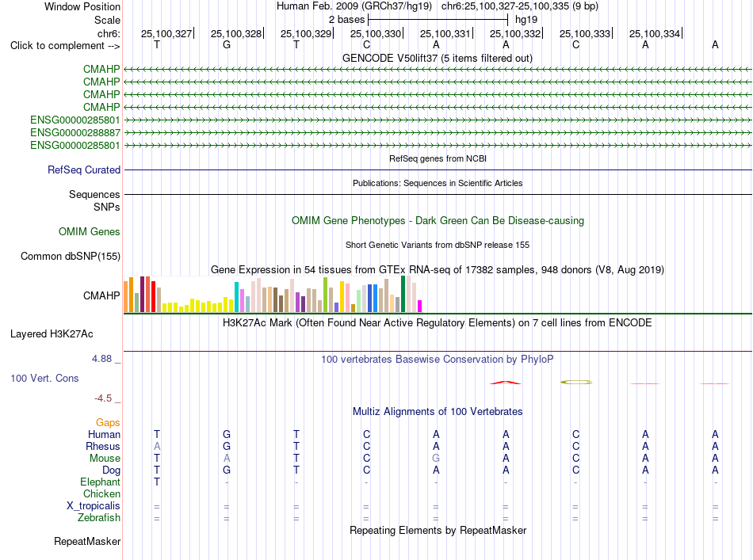Click the RefSeq Curated track label
Image resolution: width=753 pixels, height=560 pixels.
pos(84,170)
